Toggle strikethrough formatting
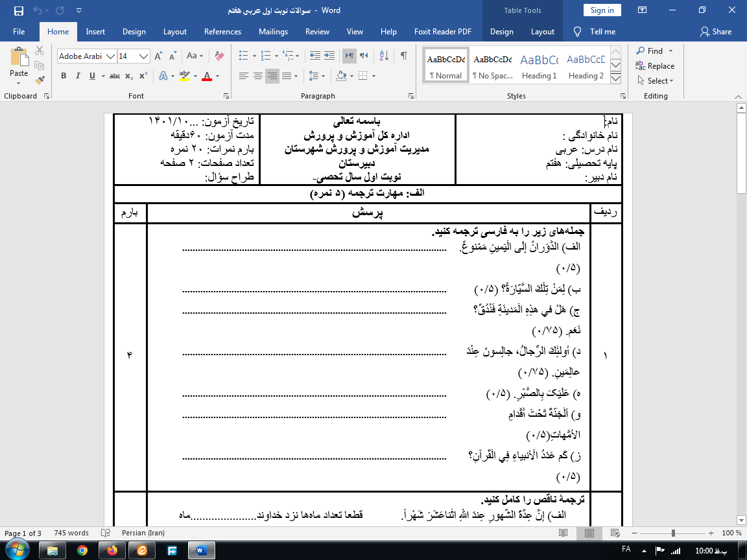The height and width of the screenshot is (560, 747). 115,76
